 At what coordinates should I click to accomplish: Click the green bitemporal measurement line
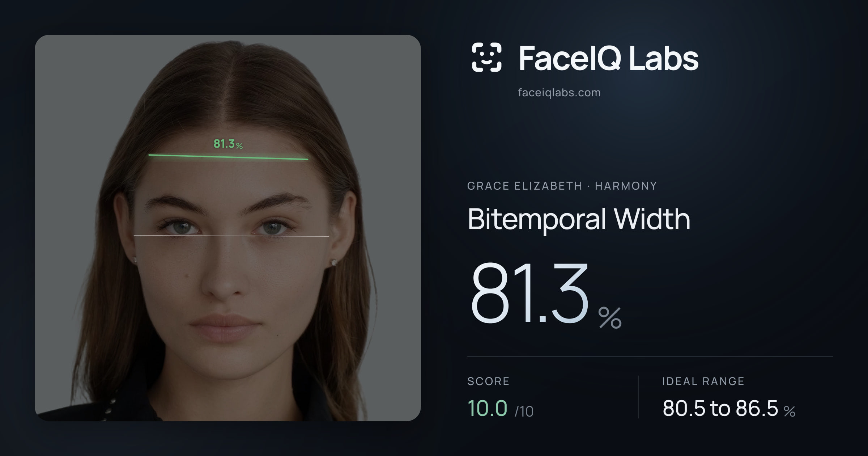click(x=228, y=157)
